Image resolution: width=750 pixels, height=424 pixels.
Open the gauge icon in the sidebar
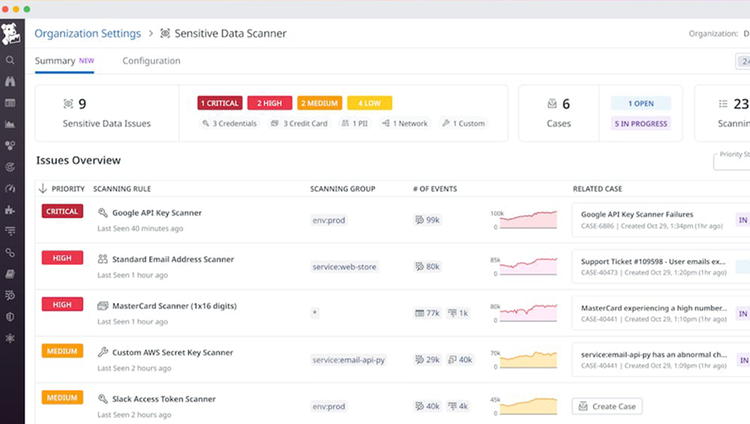pos(10,189)
